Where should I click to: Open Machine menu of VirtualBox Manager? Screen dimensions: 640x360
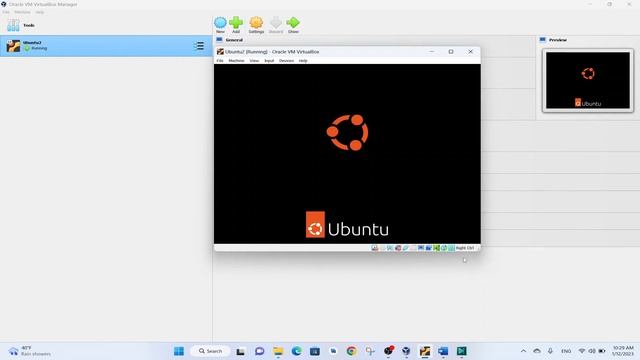click(x=22, y=12)
